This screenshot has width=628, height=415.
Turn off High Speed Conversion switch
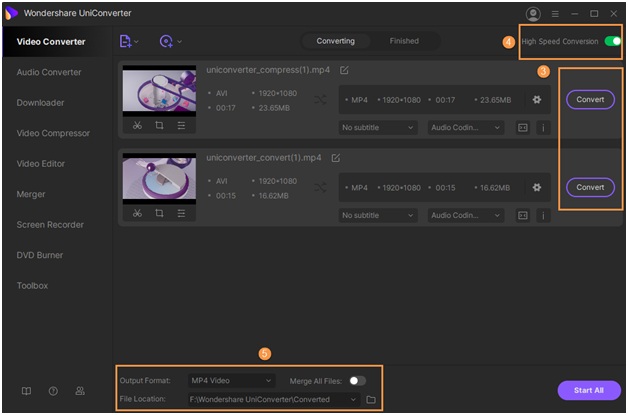point(612,42)
